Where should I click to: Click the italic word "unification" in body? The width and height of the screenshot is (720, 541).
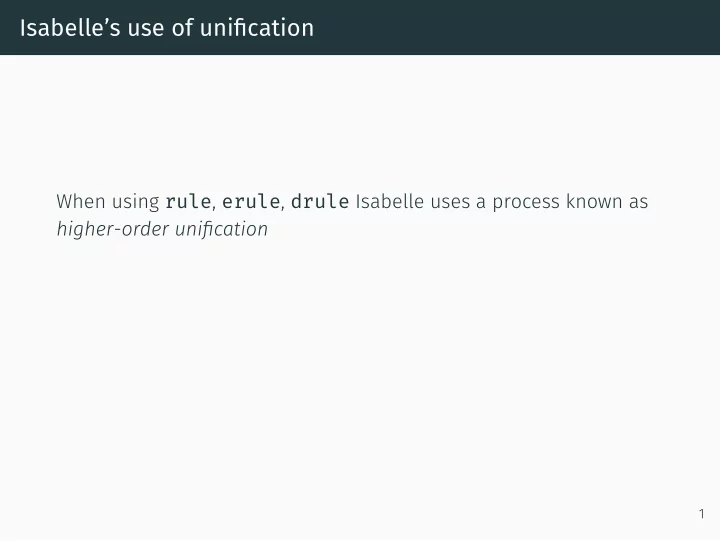(x=221, y=229)
